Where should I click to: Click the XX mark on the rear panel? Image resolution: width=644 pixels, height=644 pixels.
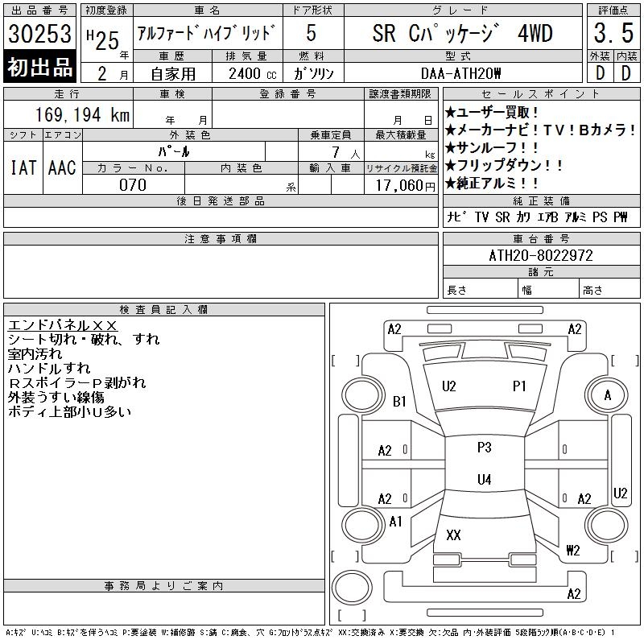[453, 535]
